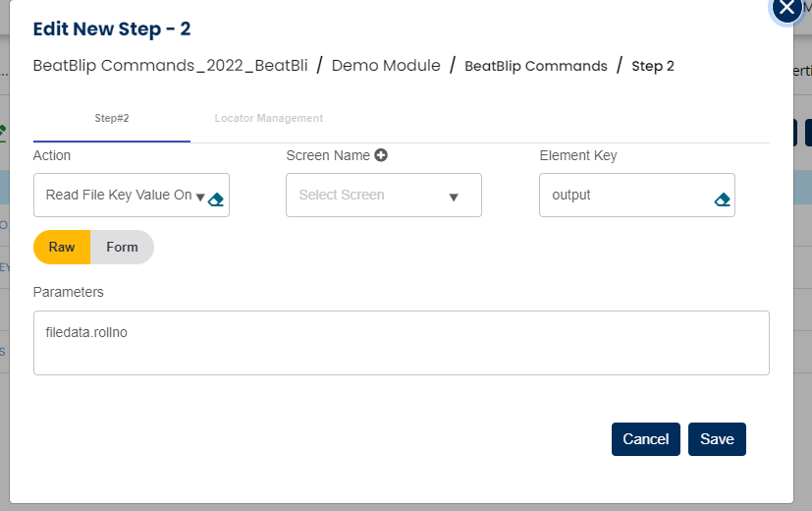The image size is (812, 511).
Task: Click in the Parameters text area
Action: click(x=401, y=343)
